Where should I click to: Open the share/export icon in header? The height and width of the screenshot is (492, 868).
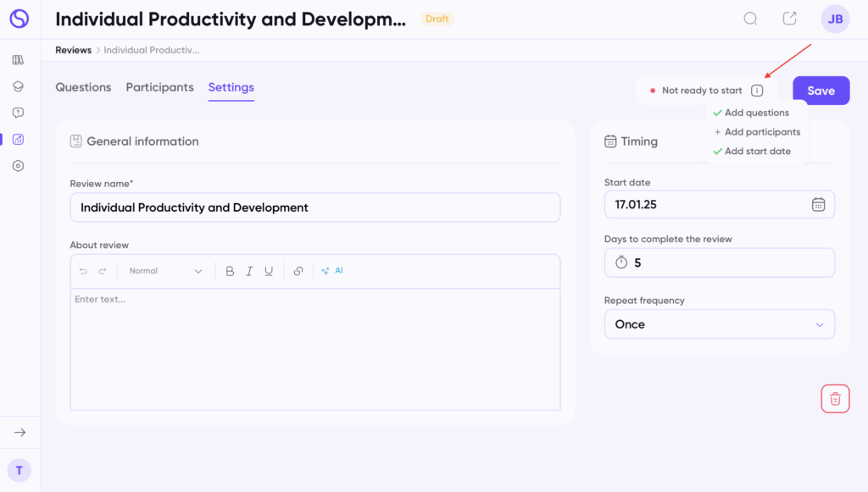[x=789, y=19]
